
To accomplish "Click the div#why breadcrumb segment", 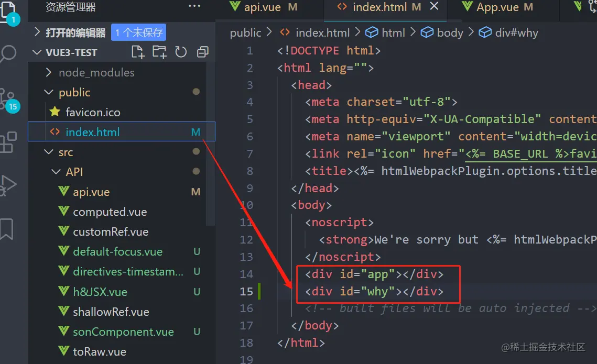I will (x=517, y=32).
